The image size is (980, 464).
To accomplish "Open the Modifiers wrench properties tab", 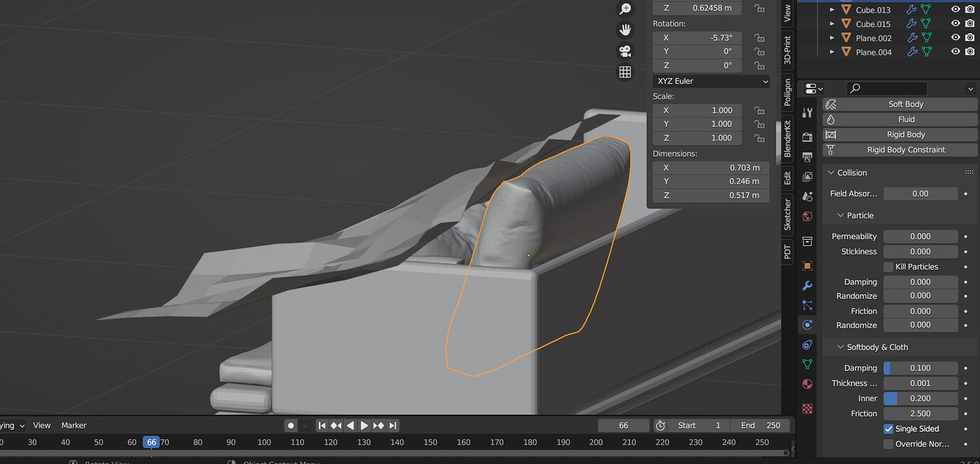I will click(807, 285).
